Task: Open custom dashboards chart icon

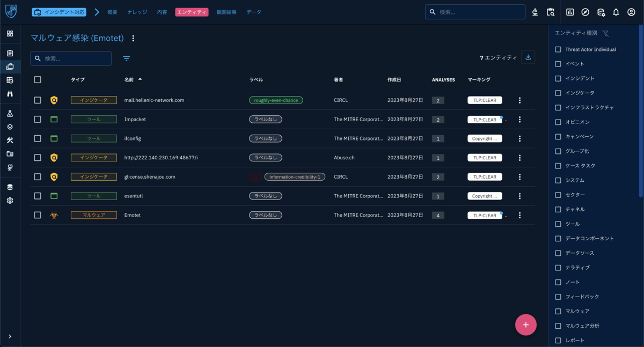Action: (570, 12)
